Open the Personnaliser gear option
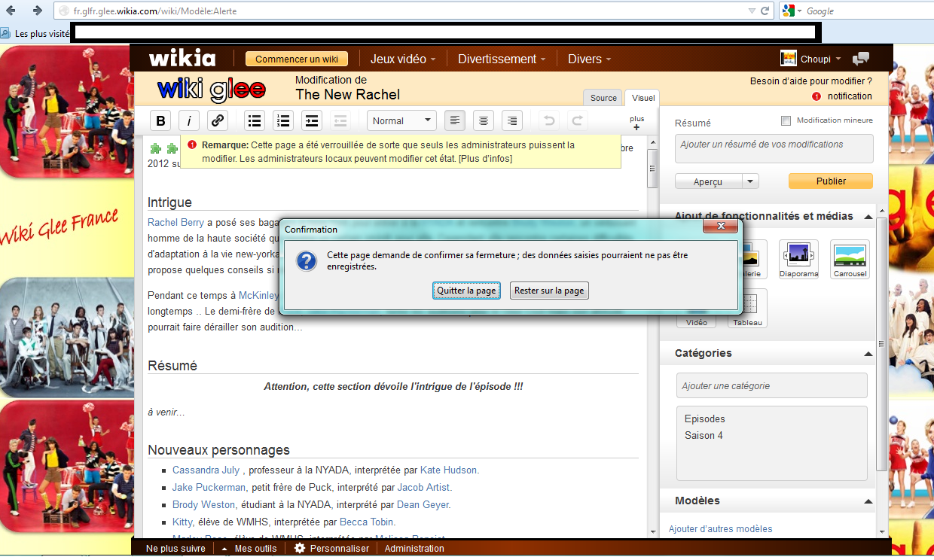The image size is (934, 560). coord(331,549)
